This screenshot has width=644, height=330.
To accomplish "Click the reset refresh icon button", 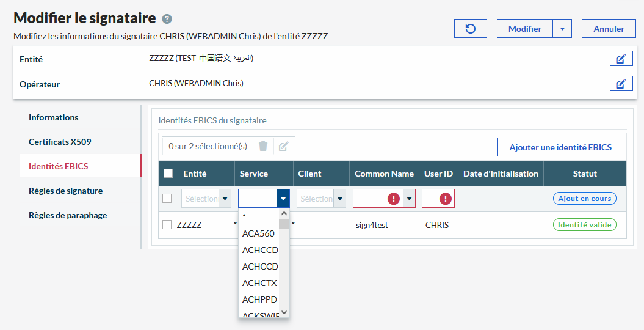I will tap(470, 29).
